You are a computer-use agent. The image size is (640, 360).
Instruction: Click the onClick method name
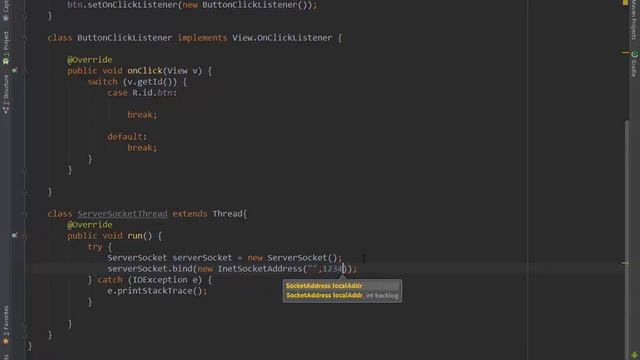(145, 71)
